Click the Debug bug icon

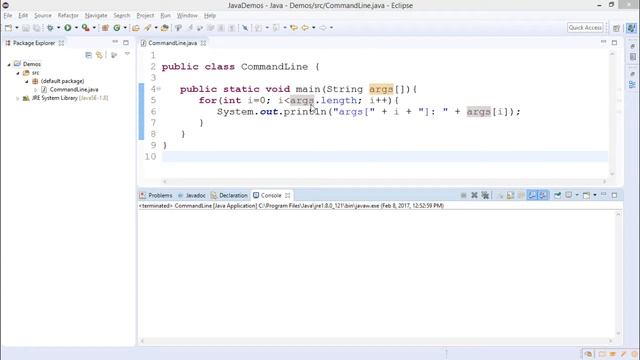(x=50, y=28)
